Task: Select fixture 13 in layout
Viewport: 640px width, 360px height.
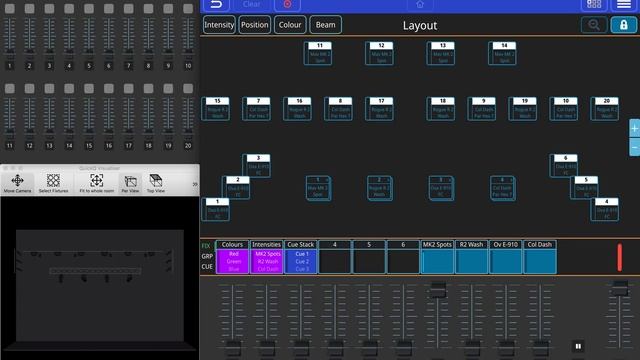Action: [441, 53]
